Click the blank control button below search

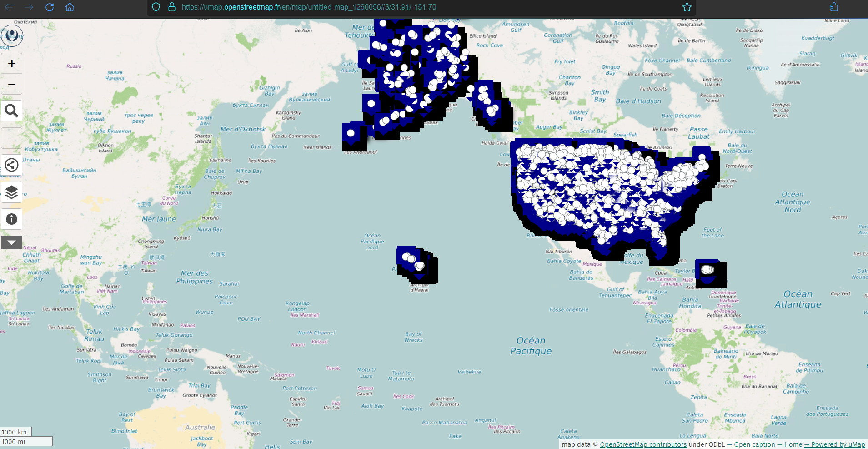coord(12,138)
